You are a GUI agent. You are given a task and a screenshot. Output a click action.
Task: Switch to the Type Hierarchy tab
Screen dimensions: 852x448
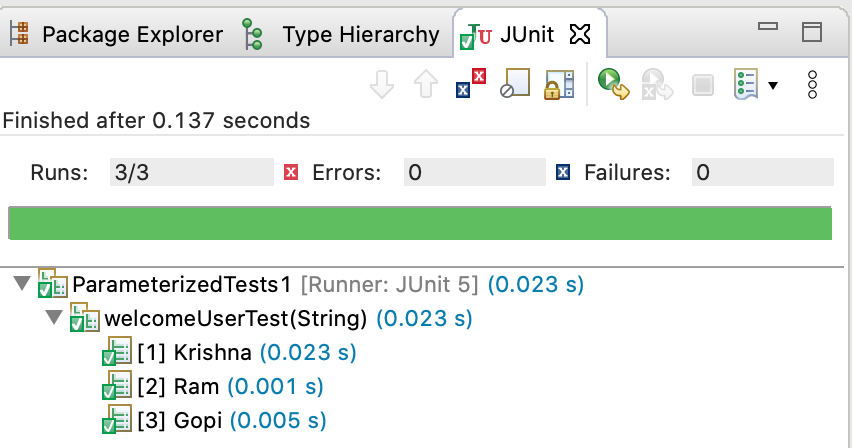347,35
